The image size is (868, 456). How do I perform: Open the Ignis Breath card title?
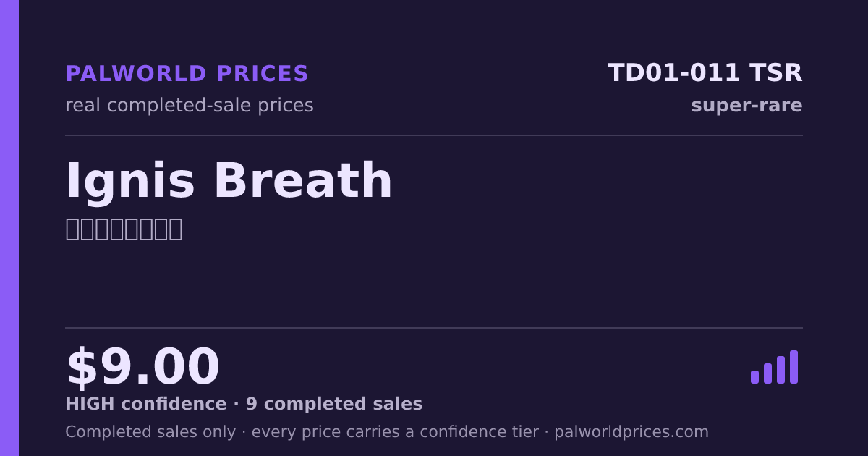(229, 181)
